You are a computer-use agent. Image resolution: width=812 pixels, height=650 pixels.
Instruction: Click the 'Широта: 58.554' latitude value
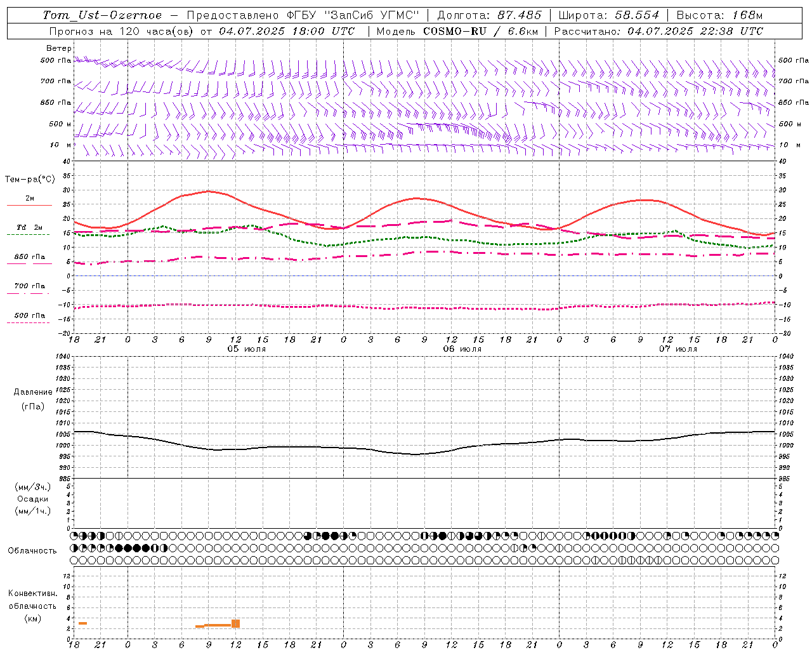coord(609,15)
